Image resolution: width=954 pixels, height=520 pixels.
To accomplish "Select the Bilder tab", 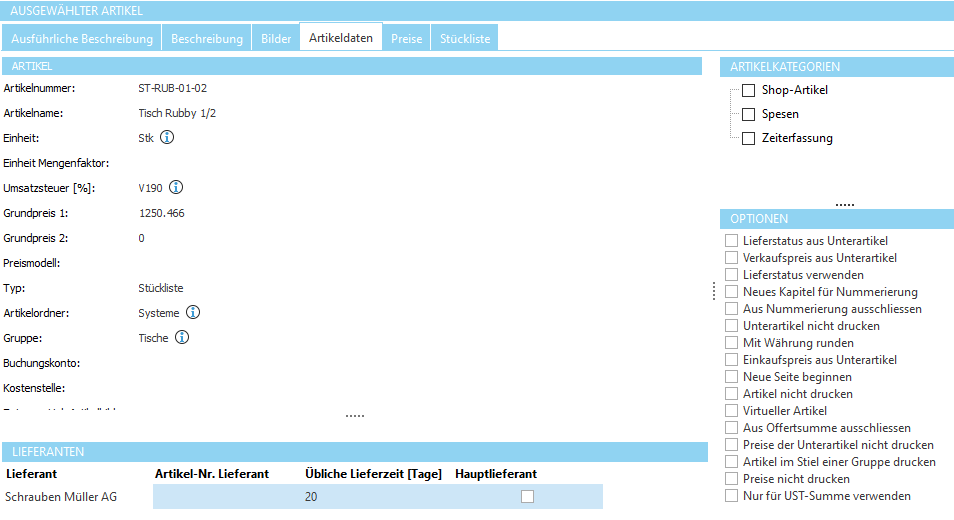I will tap(276, 39).
